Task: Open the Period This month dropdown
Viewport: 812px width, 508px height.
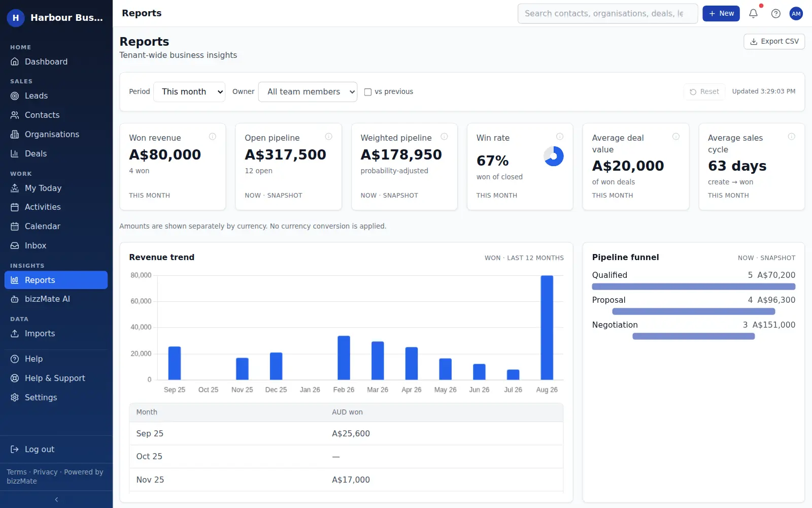Action: click(189, 92)
